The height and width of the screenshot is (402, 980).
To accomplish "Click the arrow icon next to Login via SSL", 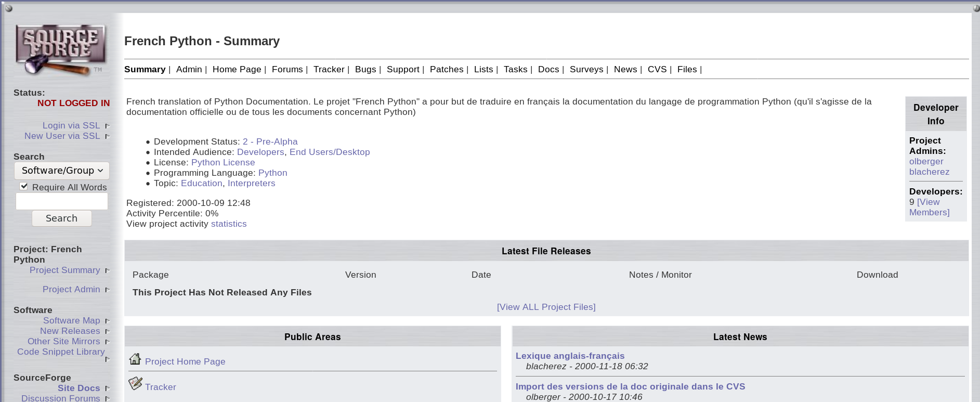I will (x=107, y=126).
